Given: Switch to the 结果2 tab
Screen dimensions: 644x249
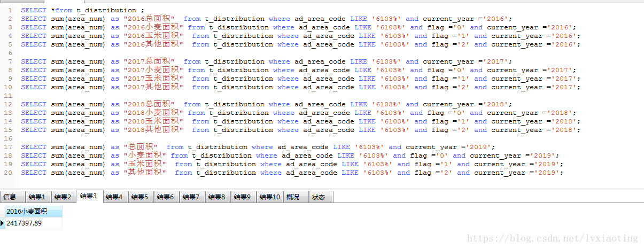Looking at the screenshot, I should (64, 197).
